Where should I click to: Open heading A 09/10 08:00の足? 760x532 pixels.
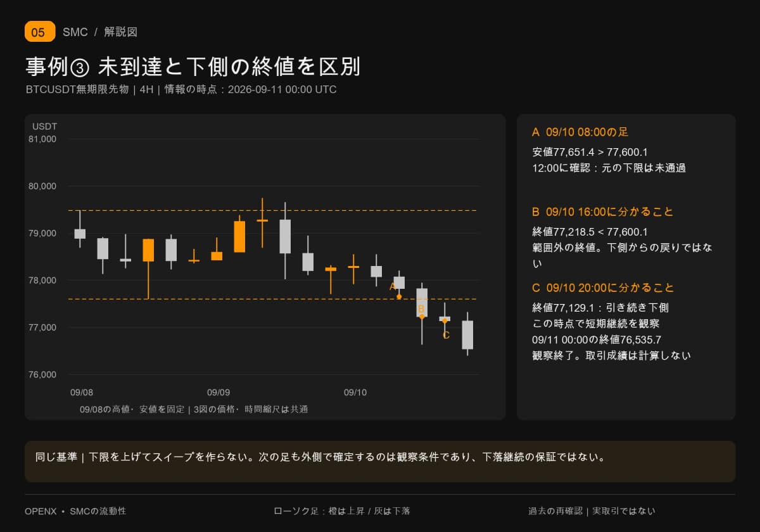(x=580, y=132)
